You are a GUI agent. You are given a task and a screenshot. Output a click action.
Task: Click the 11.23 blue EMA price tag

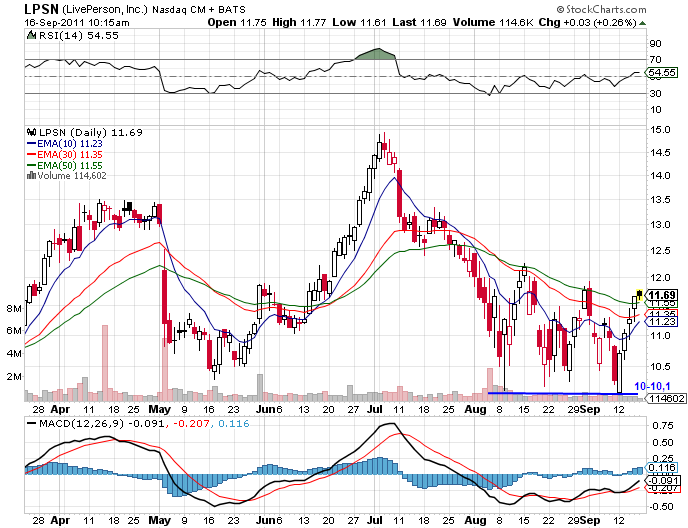pyautogui.click(x=662, y=322)
